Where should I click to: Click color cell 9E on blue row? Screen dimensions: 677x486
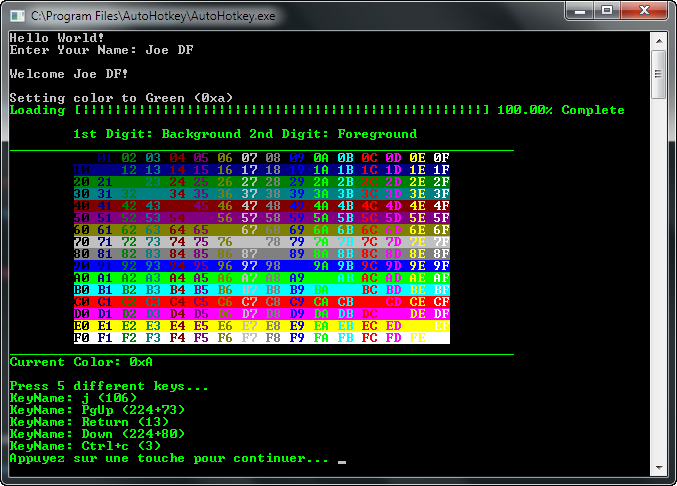(417, 266)
